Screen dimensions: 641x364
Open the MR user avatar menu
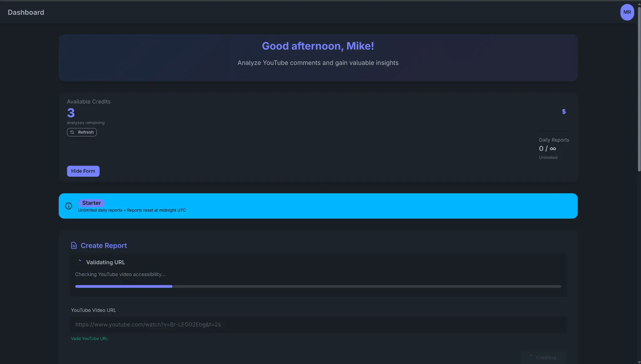[x=627, y=12]
